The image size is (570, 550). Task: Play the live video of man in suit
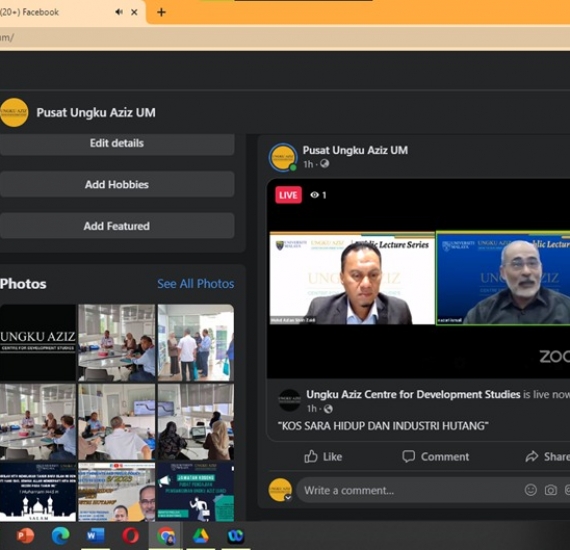[x=352, y=278]
